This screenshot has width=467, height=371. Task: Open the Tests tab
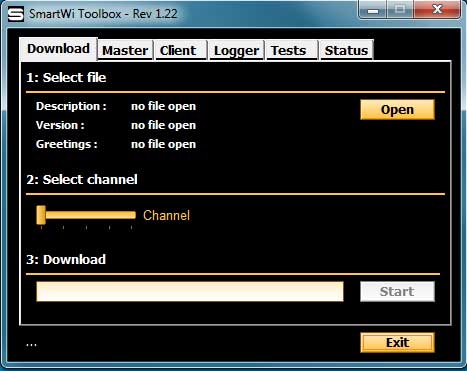292,51
